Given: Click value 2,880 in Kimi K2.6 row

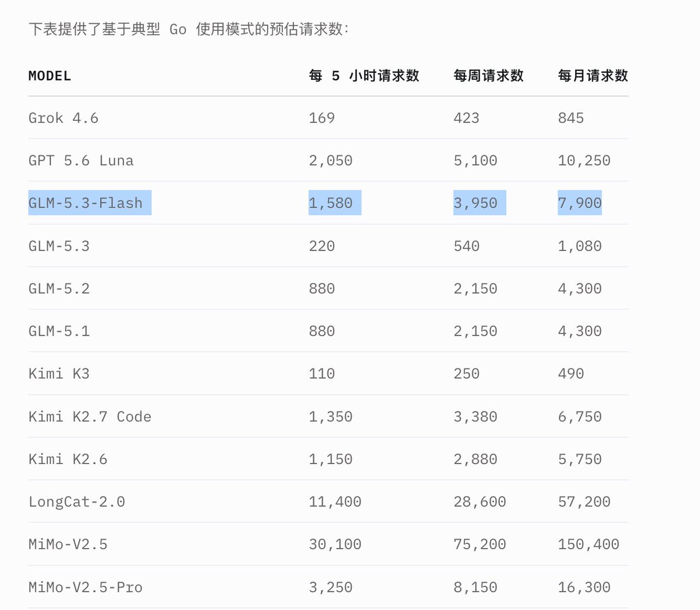Looking at the screenshot, I should (x=475, y=459).
